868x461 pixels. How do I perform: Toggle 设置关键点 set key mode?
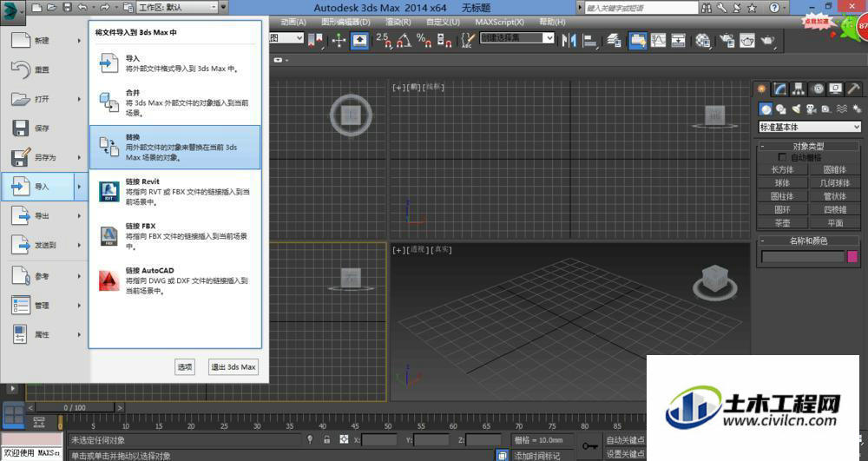pos(626,454)
